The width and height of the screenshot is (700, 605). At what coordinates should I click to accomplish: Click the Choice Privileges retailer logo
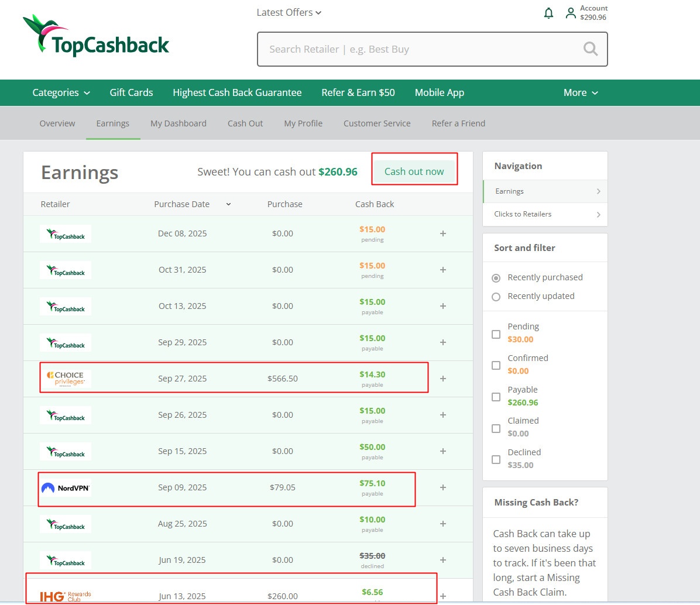pos(66,378)
